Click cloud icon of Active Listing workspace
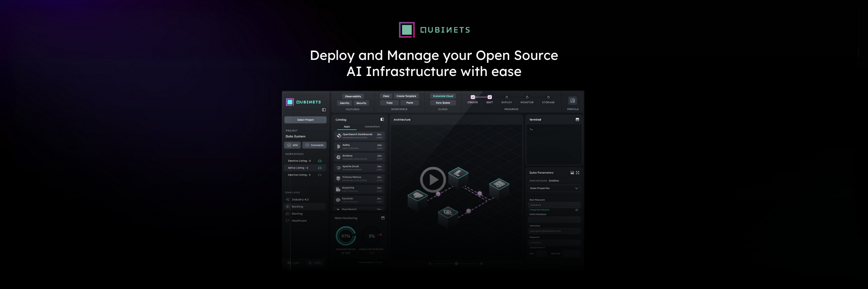Image resolution: width=868 pixels, height=289 pixels. [x=320, y=168]
